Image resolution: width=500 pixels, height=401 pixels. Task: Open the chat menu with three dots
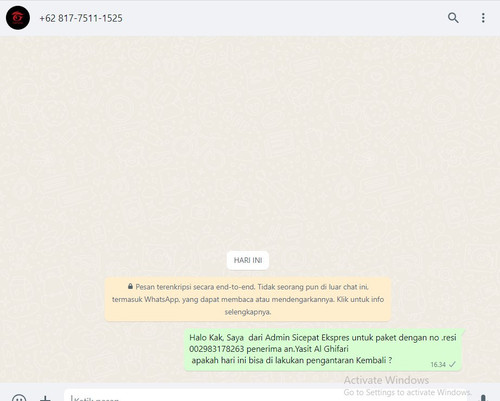483,18
